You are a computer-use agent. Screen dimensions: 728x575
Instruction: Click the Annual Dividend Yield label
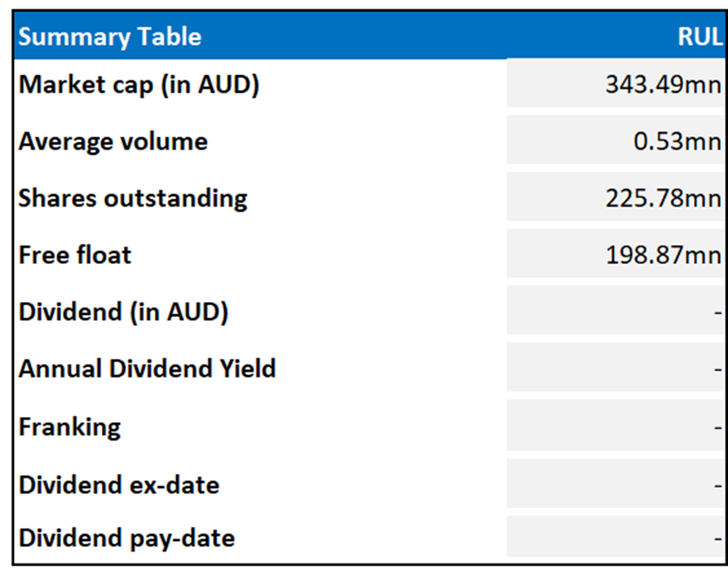tap(147, 368)
